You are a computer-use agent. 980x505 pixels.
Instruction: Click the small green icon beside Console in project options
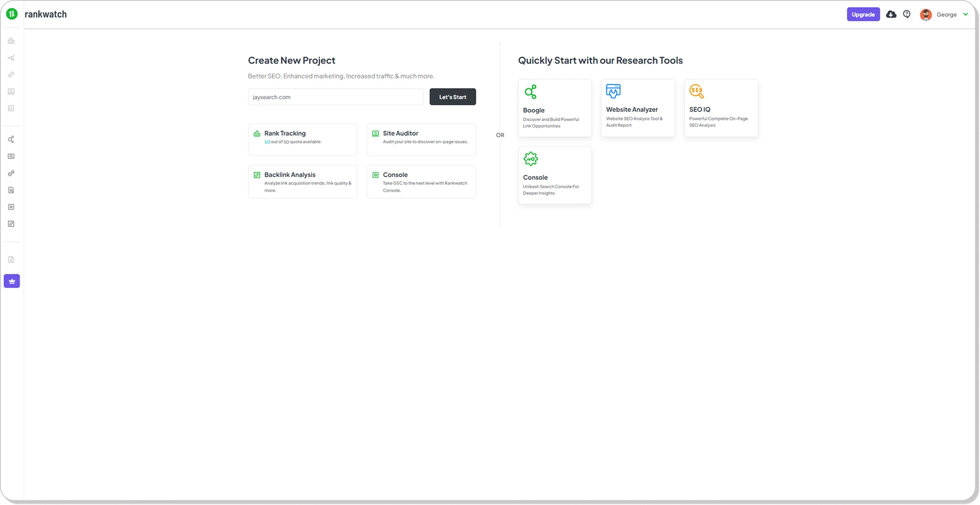[376, 175]
